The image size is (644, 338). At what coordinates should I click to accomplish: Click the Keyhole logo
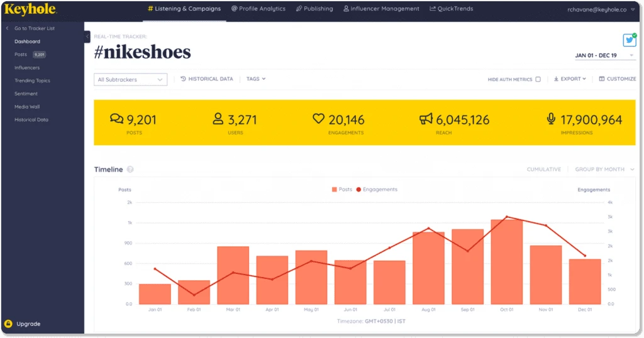30,9
